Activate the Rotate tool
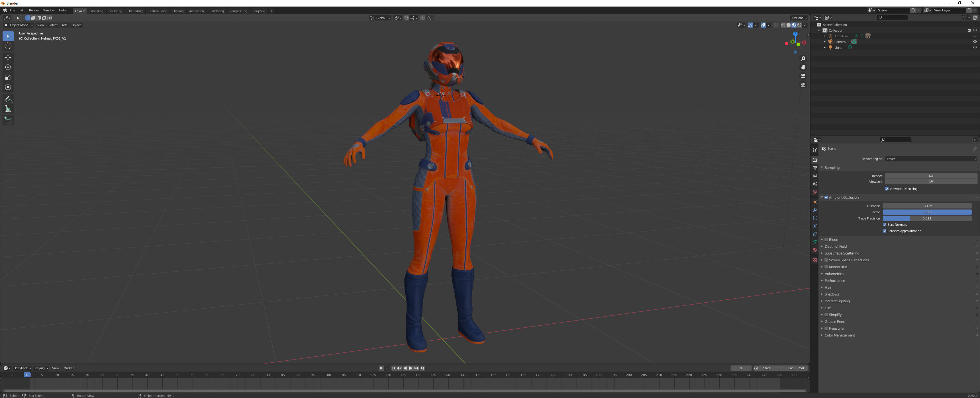The width and height of the screenshot is (980, 398). coord(8,67)
